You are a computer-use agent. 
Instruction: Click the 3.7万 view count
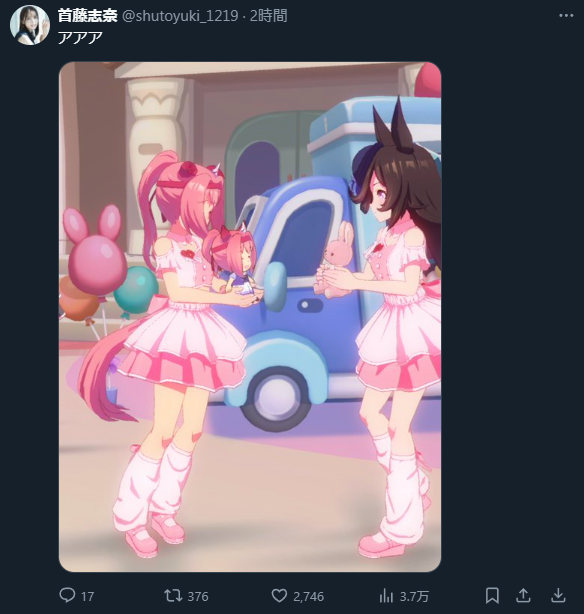(x=414, y=596)
